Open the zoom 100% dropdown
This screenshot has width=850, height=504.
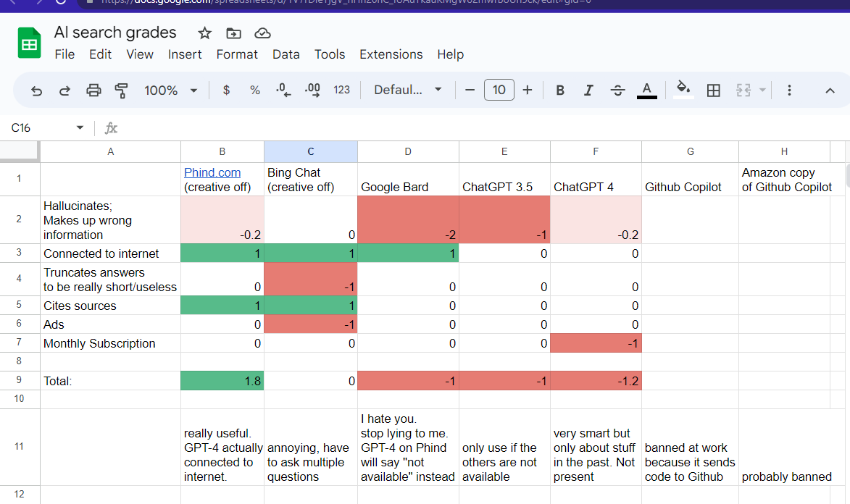(170, 90)
